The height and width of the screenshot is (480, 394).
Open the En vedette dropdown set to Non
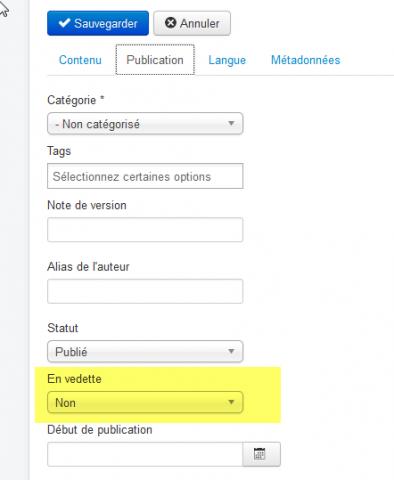145,402
